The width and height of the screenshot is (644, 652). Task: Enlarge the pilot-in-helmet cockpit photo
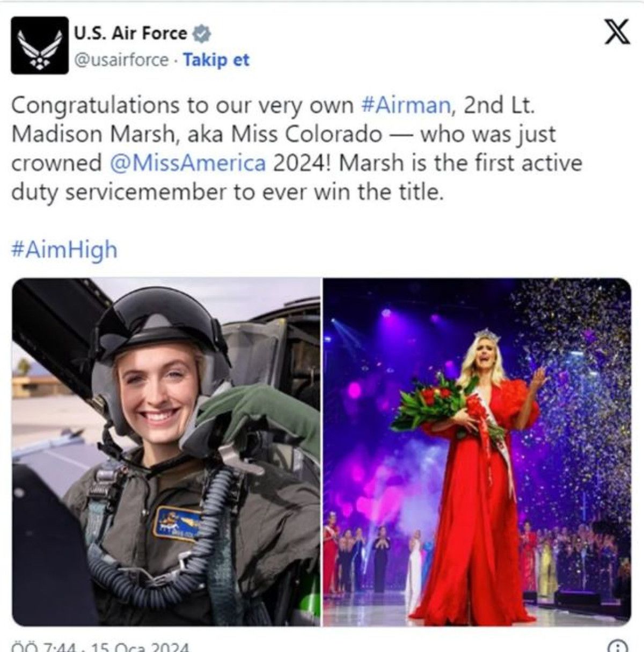pyautogui.click(x=166, y=452)
